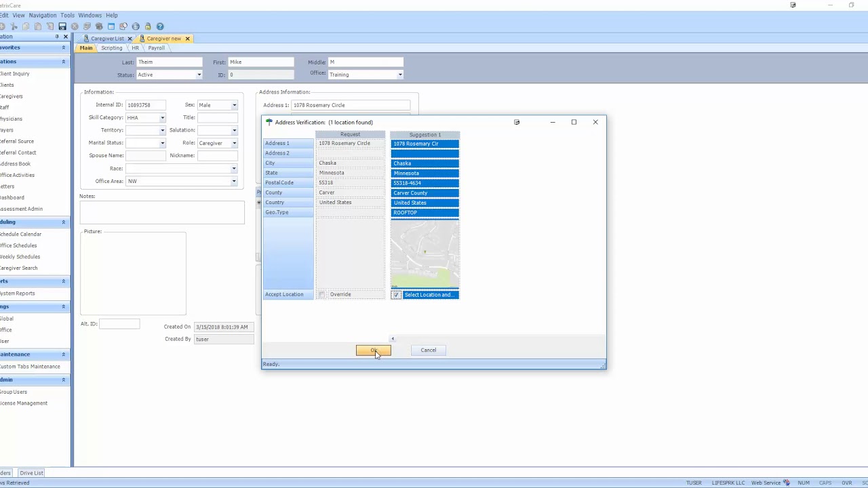
Task: Click the map thumbnail under Suggestion 1
Action: click(x=425, y=253)
